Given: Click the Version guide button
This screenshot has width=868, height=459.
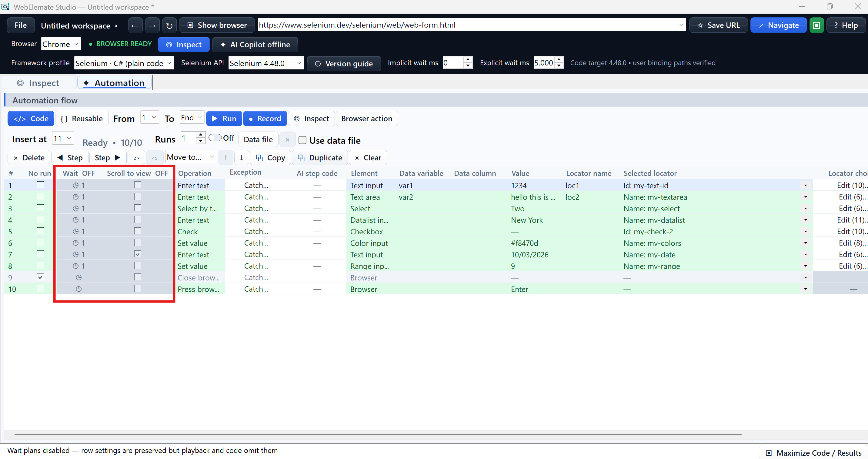Looking at the screenshot, I should (344, 64).
